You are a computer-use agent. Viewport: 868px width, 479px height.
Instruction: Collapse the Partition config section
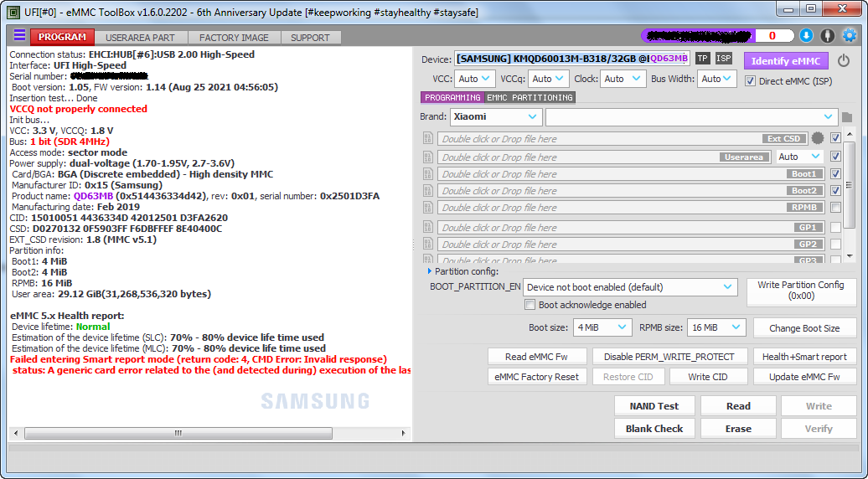430,271
